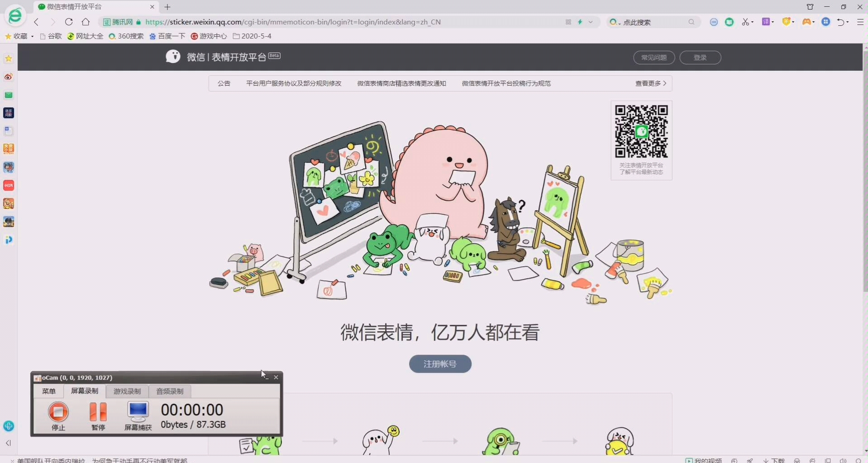
Task: Click the 注册帐号 register button
Action: point(440,364)
